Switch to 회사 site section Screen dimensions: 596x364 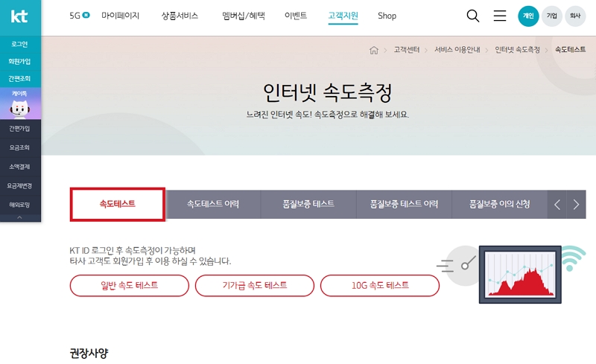[x=575, y=16]
